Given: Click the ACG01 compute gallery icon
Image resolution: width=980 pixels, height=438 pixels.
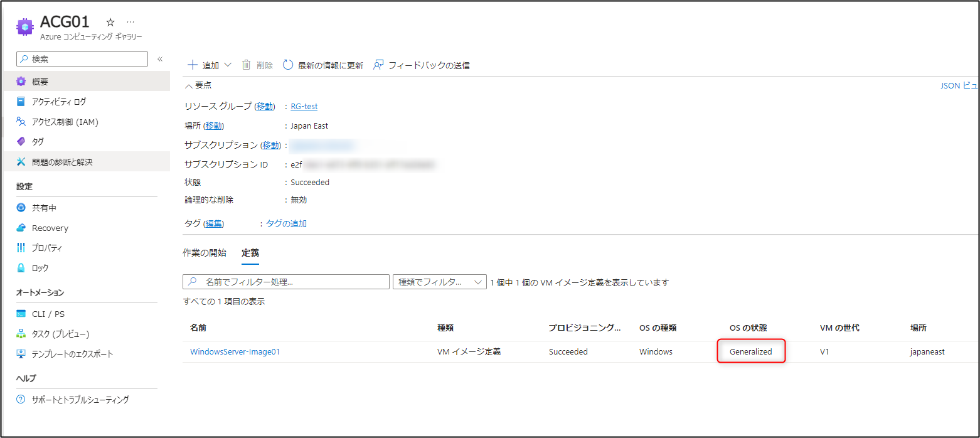Looking at the screenshot, I should tap(24, 26).
